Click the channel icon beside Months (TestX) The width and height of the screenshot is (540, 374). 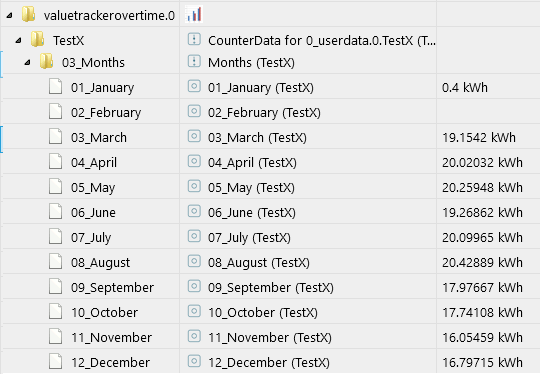194,61
